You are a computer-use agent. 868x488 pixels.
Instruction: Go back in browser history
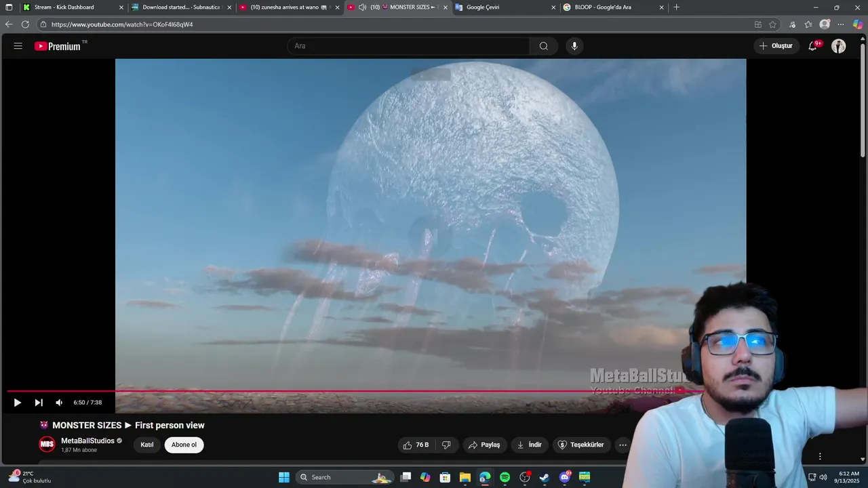coord(9,24)
